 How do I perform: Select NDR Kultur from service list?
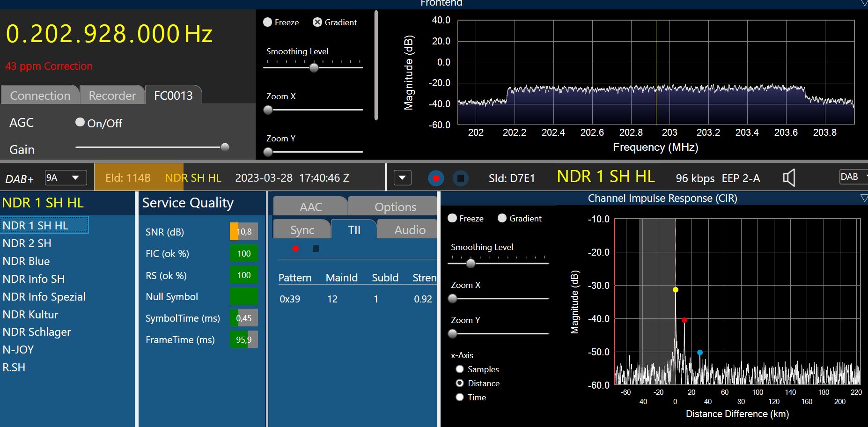coord(30,315)
